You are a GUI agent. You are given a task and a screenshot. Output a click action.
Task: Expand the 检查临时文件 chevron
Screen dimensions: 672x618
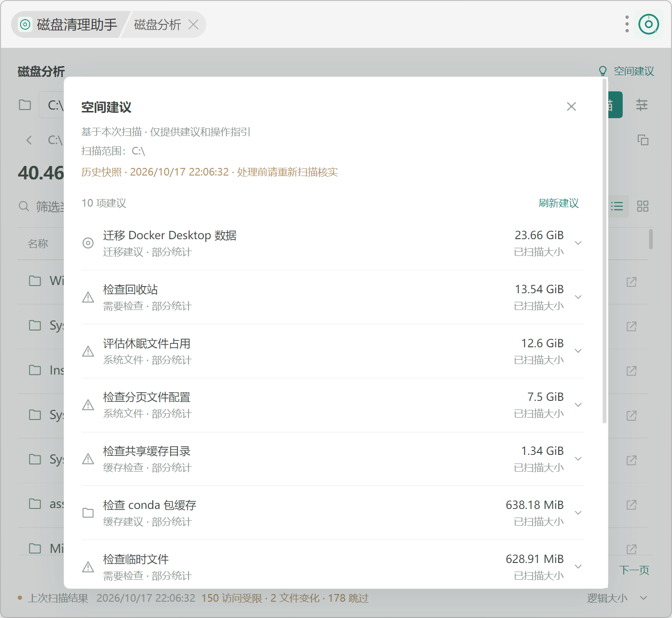[x=578, y=567]
